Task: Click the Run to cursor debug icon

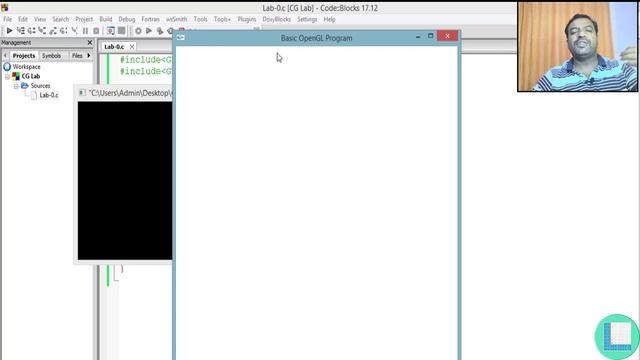Action: coord(20,31)
